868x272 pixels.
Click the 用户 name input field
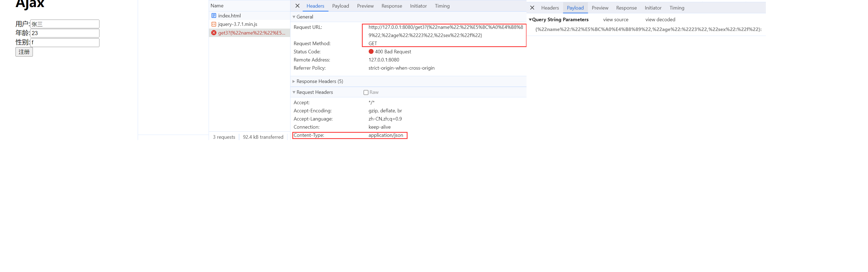click(65, 24)
